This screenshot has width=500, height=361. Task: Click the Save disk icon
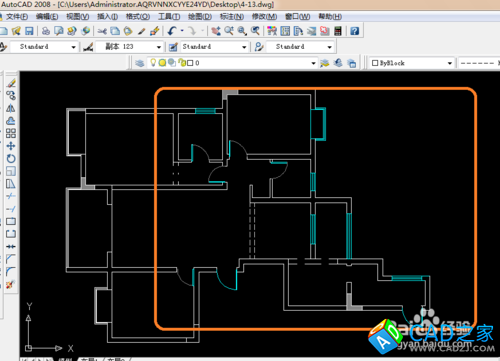click(x=29, y=31)
